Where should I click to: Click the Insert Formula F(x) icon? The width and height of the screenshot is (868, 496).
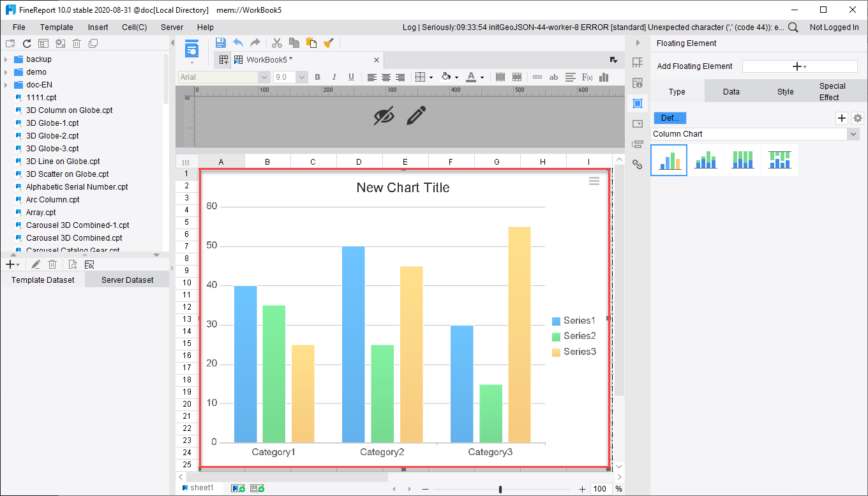(586, 77)
